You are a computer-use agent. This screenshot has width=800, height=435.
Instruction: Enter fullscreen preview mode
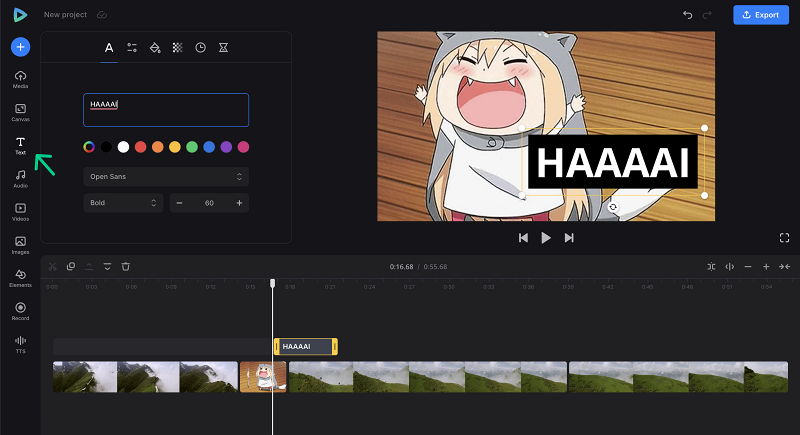[x=784, y=238]
